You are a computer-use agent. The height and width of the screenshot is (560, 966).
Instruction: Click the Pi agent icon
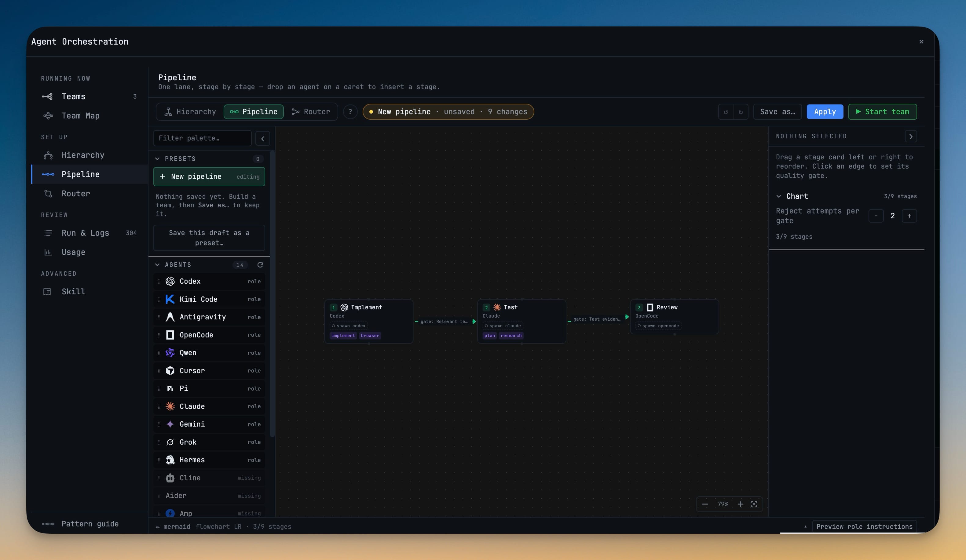170,388
